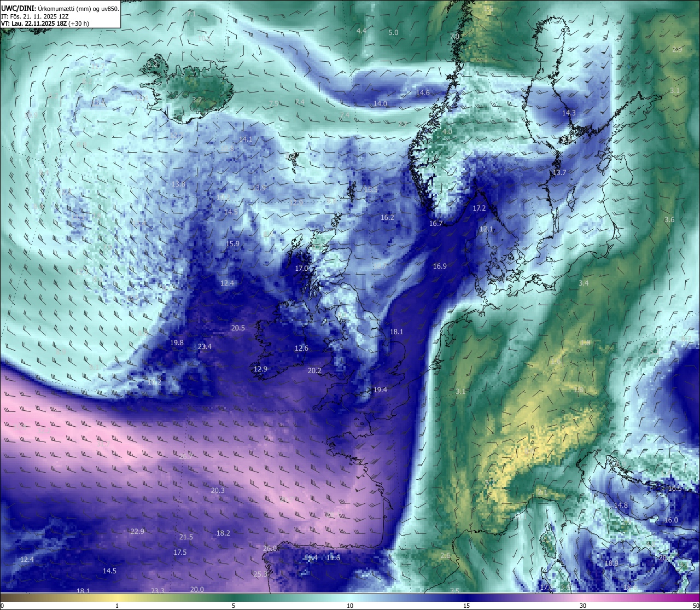The image size is (700, 610).
Task: Click the 16.9 value over the North Sea
Action: click(x=440, y=266)
